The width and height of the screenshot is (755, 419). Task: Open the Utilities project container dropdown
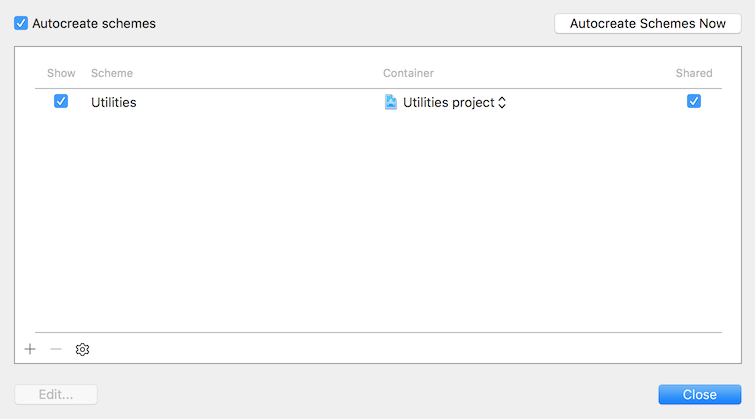pyautogui.click(x=446, y=102)
